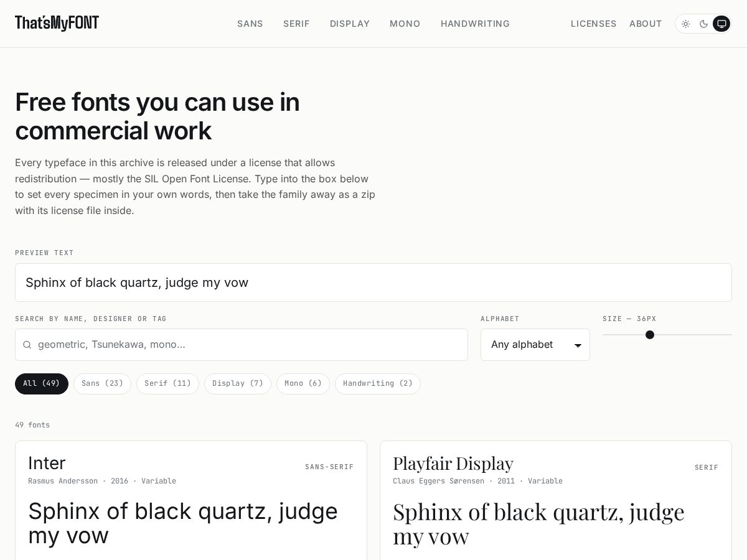The height and width of the screenshot is (560, 747).
Task: Filter by the Serif (11) chip
Action: (x=167, y=383)
